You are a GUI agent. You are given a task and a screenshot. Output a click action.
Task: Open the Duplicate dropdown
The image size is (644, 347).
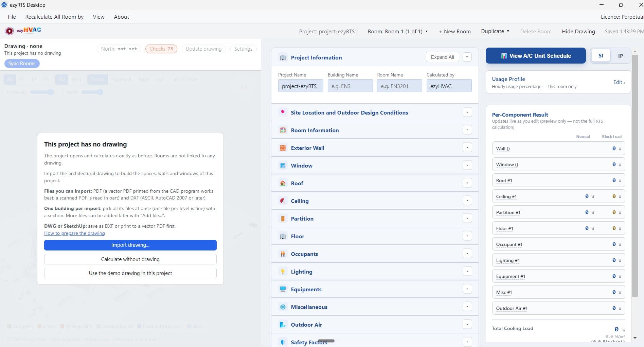(x=495, y=31)
